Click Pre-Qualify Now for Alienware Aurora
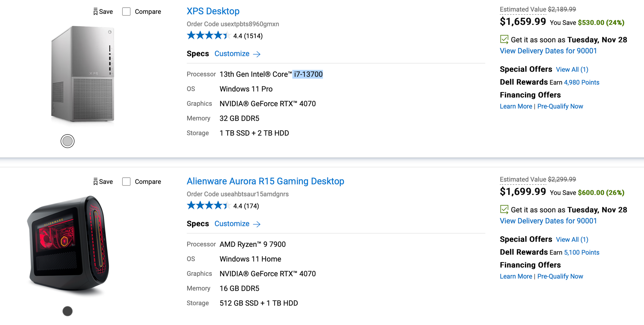The height and width of the screenshot is (325, 644). click(560, 276)
